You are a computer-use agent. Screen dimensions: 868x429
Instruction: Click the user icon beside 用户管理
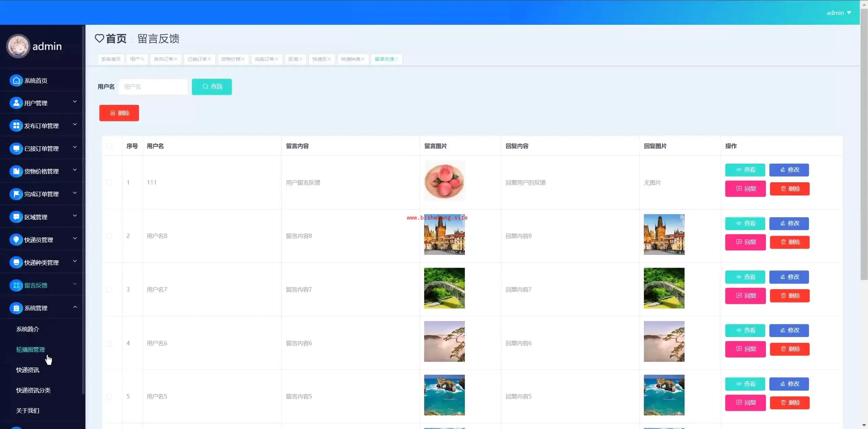[x=16, y=103]
